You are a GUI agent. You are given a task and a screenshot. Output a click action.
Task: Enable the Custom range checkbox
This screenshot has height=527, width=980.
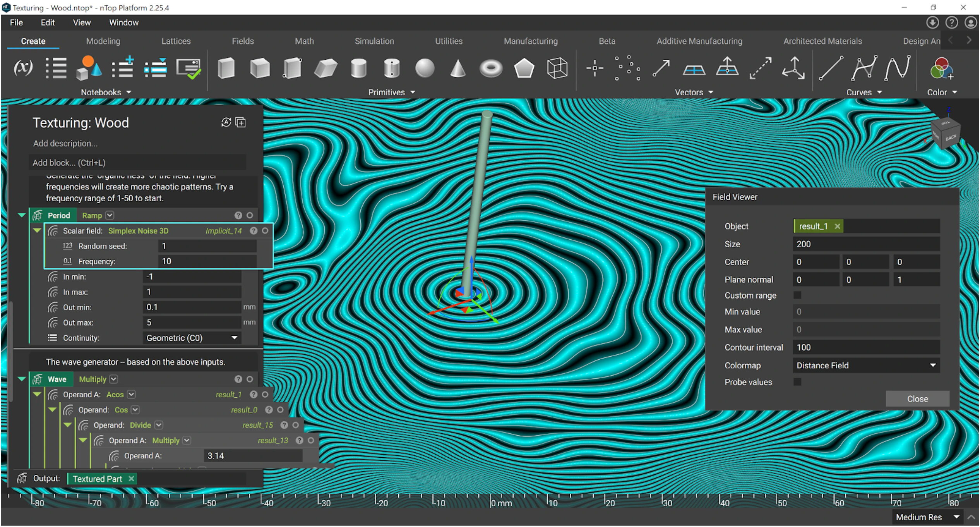point(797,295)
